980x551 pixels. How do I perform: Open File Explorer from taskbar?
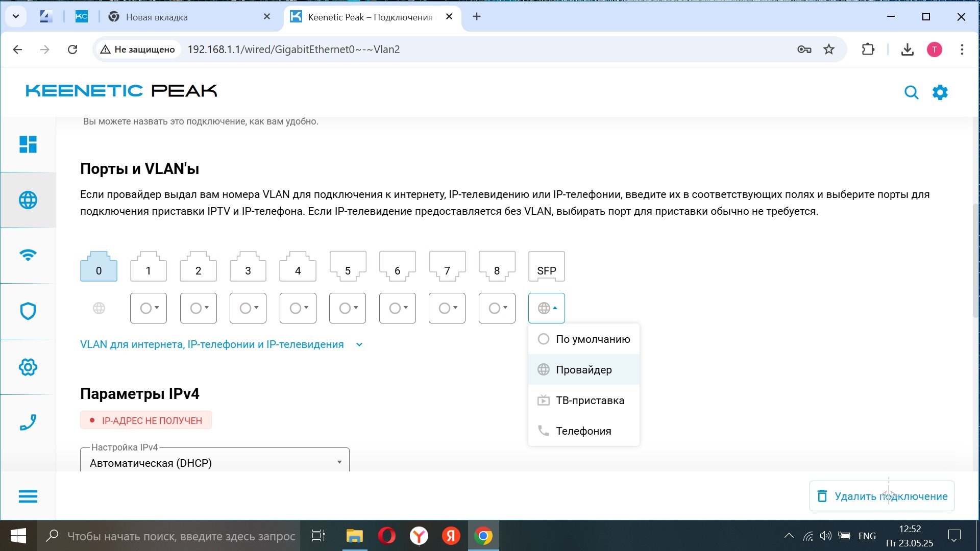point(355,536)
